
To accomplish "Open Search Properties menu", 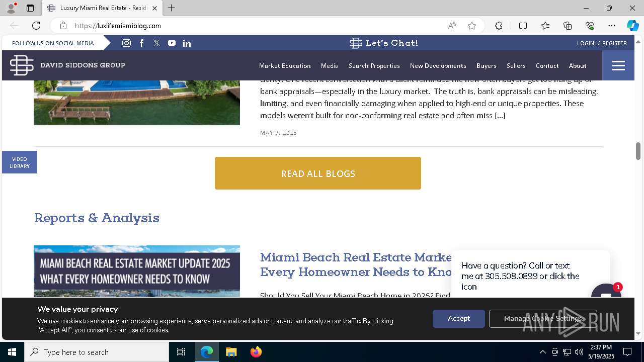I will pyautogui.click(x=374, y=66).
